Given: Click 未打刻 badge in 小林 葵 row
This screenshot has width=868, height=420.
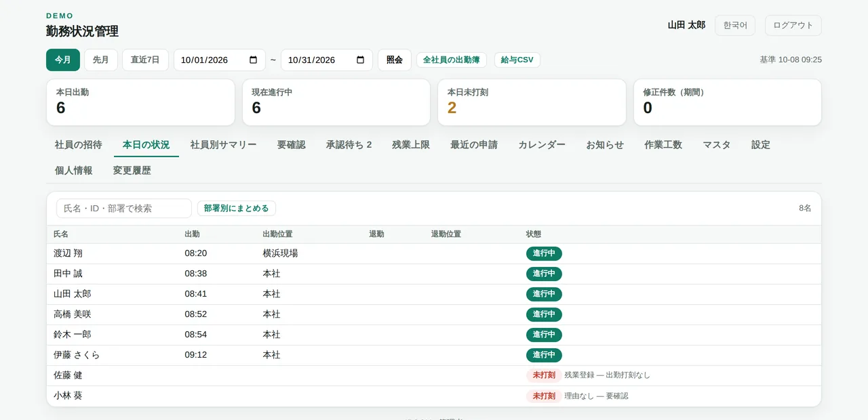Looking at the screenshot, I should [x=544, y=396].
